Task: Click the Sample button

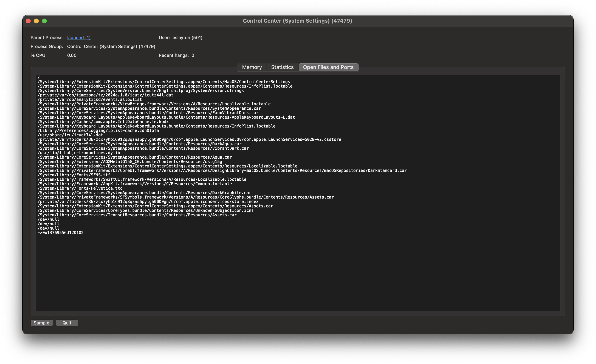Action: 41,323
